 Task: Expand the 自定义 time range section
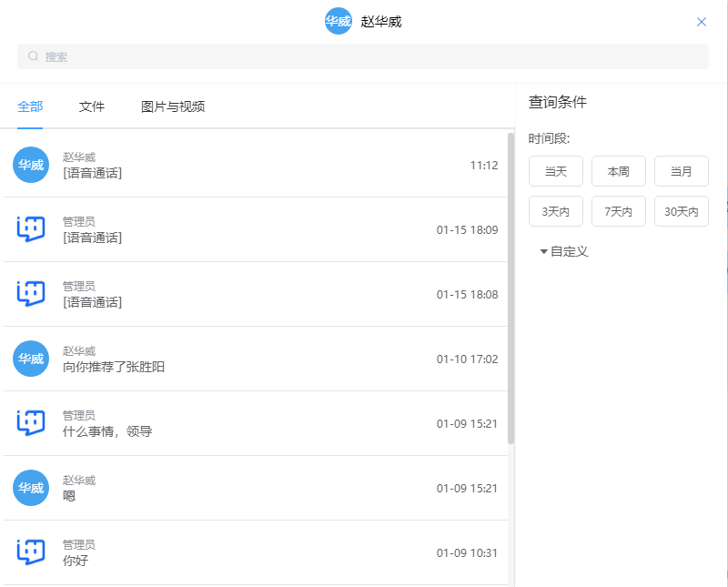click(564, 251)
